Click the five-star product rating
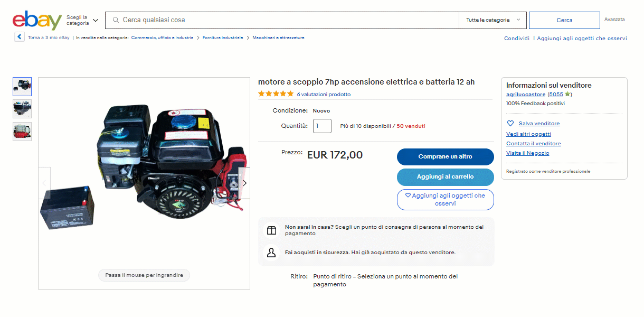 point(276,94)
